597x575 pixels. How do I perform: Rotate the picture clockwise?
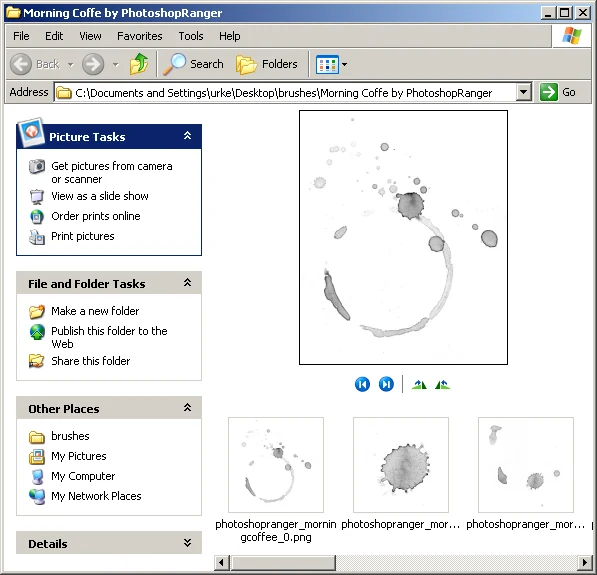[x=419, y=385]
